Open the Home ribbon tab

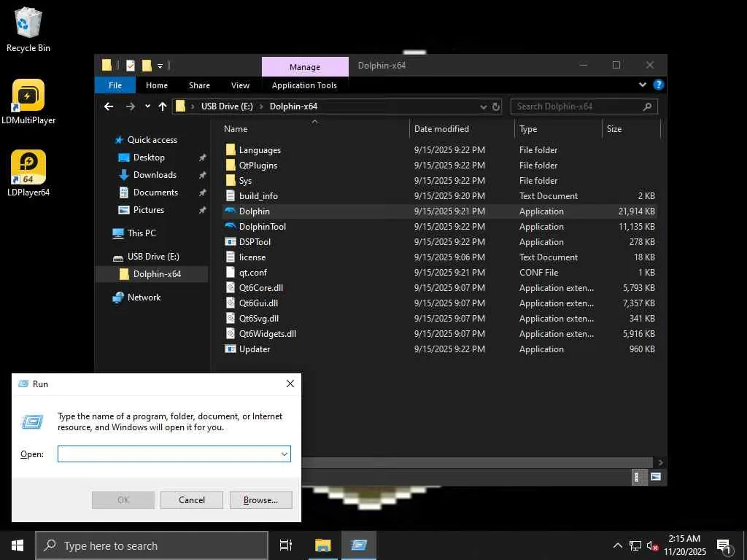[x=157, y=85]
